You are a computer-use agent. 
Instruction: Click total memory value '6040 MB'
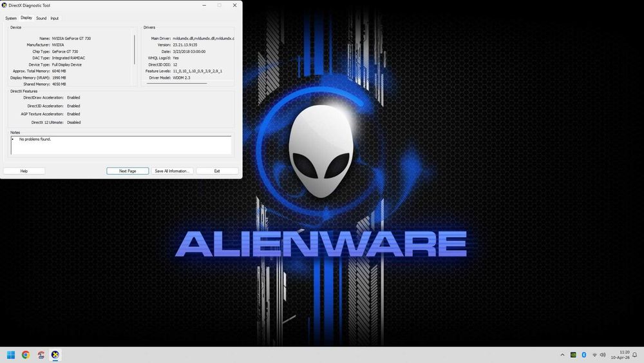(59, 71)
